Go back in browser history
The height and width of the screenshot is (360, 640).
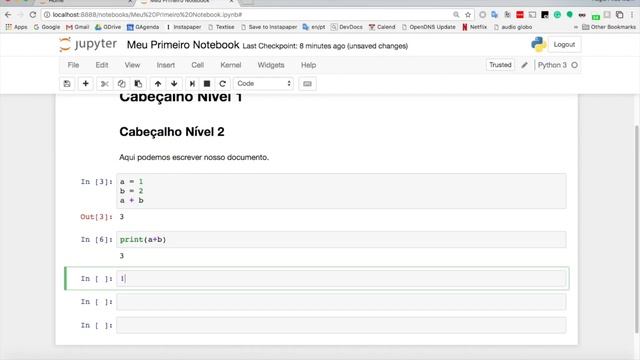tap(8, 15)
